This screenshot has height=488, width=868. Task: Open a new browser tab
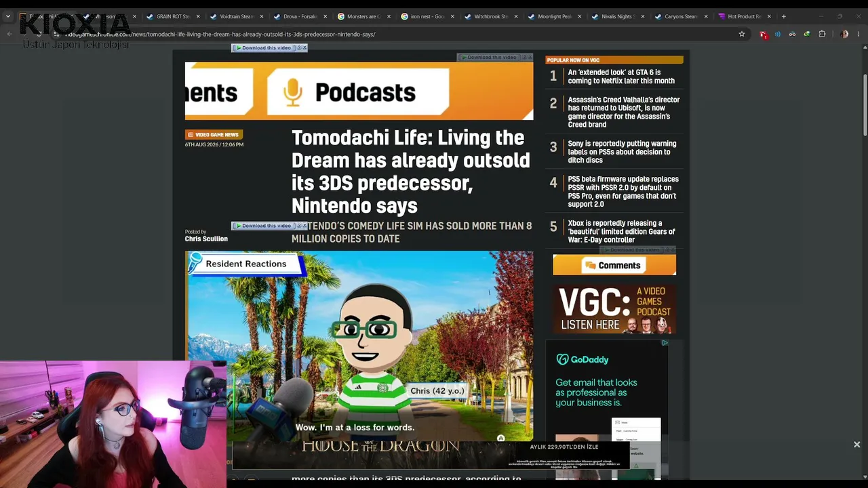click(784, 16)
